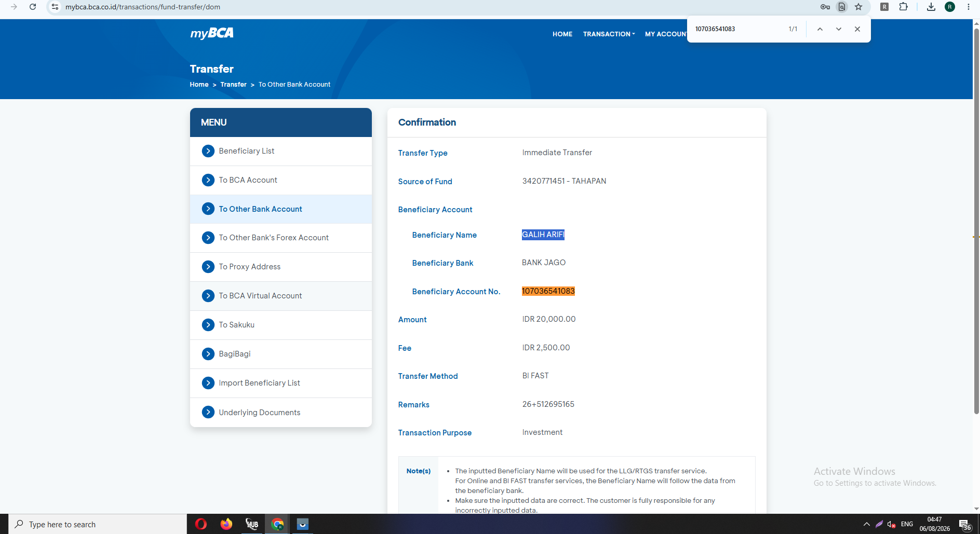Click the password key icon in address bar

825,7
